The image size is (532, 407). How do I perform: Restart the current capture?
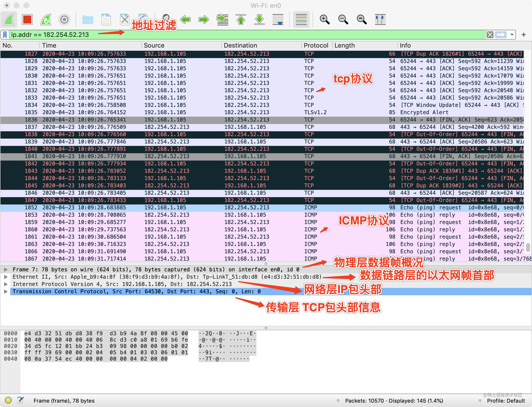pos(45,20)
